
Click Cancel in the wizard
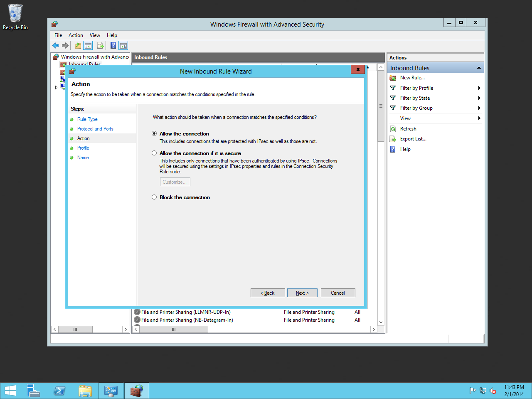(338, 293)
